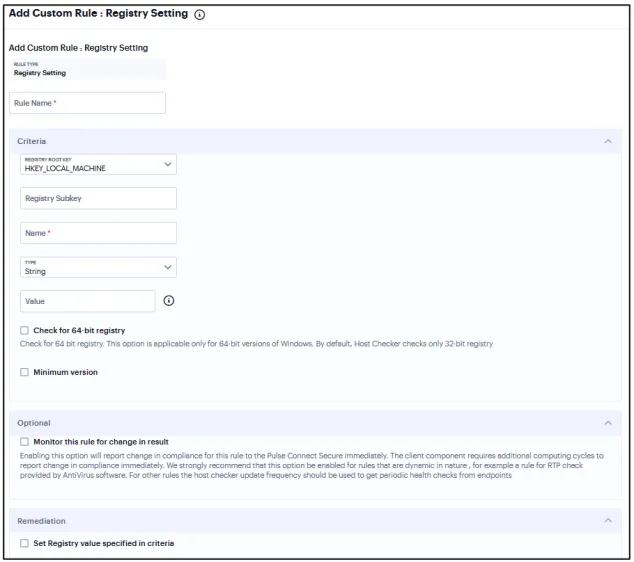Viewport: 634px width, 562px height.
Task: Enable Monitor this rule for change checkbox
Action: [25, 442]
